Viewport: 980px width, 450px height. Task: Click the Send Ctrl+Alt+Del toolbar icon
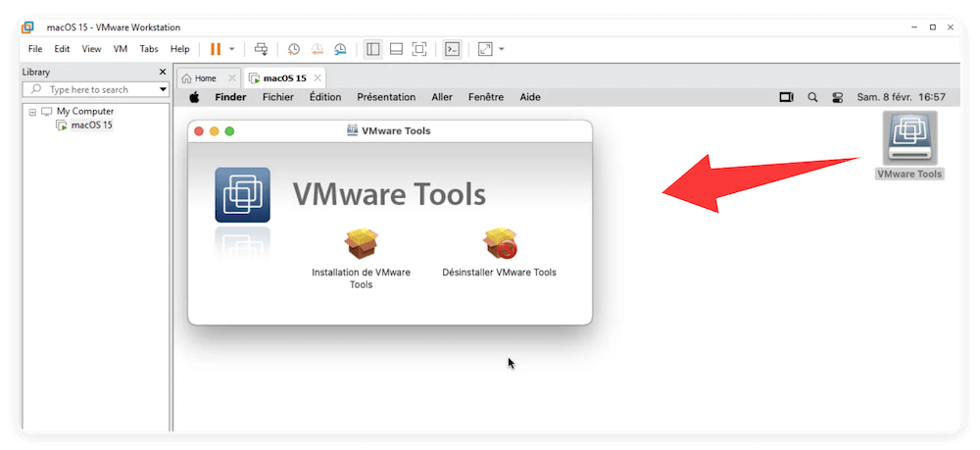pos(262,49)
